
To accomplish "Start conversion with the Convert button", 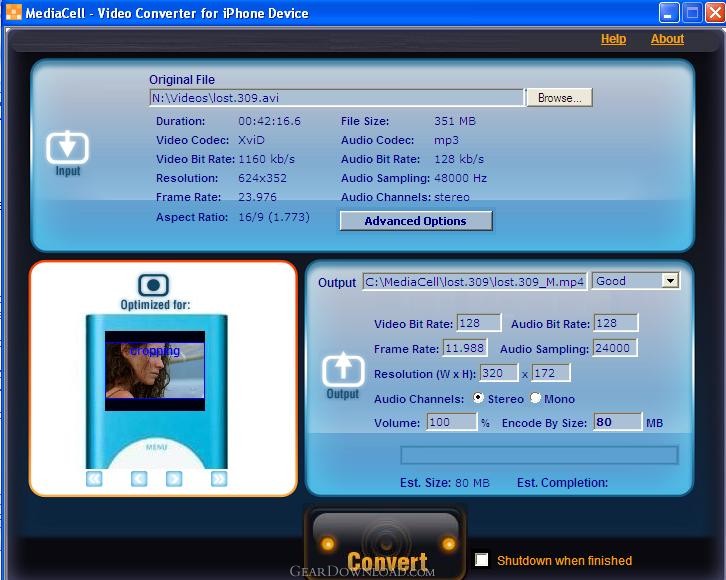I will 385,543.
